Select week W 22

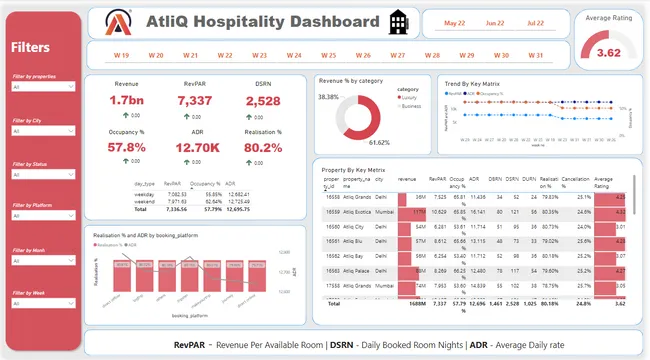coord(225,55)
